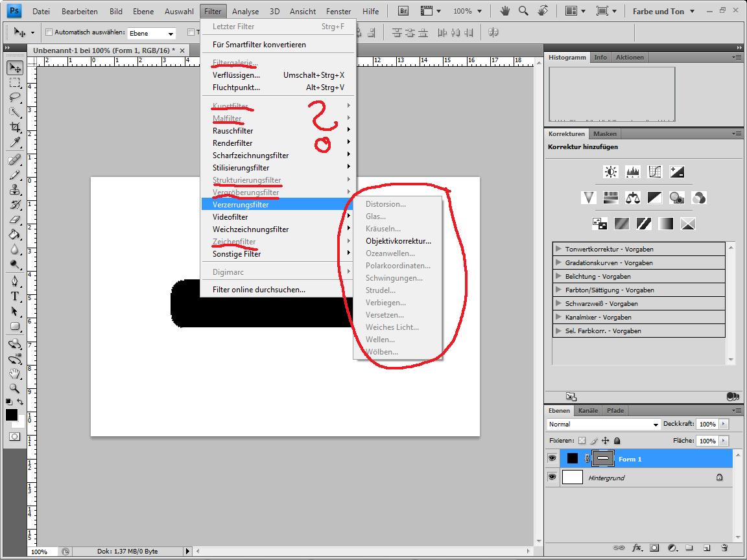This screenshot has width=747, height=560.
Task: Click the foreground color swatch
Action: (11, 415)
